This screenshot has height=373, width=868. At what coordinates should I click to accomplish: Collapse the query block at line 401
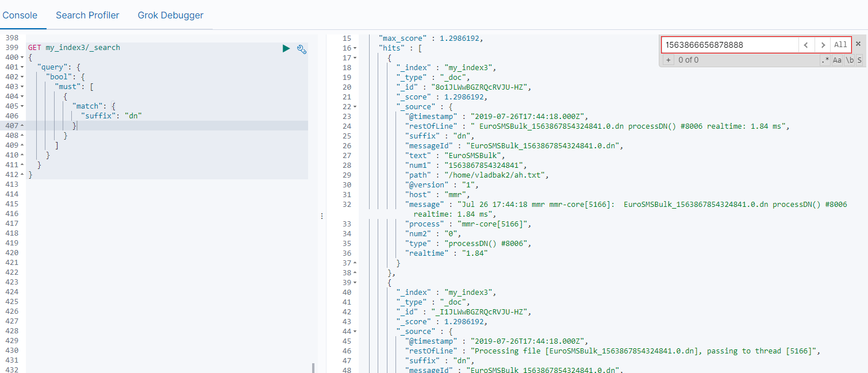coord(22,67)
